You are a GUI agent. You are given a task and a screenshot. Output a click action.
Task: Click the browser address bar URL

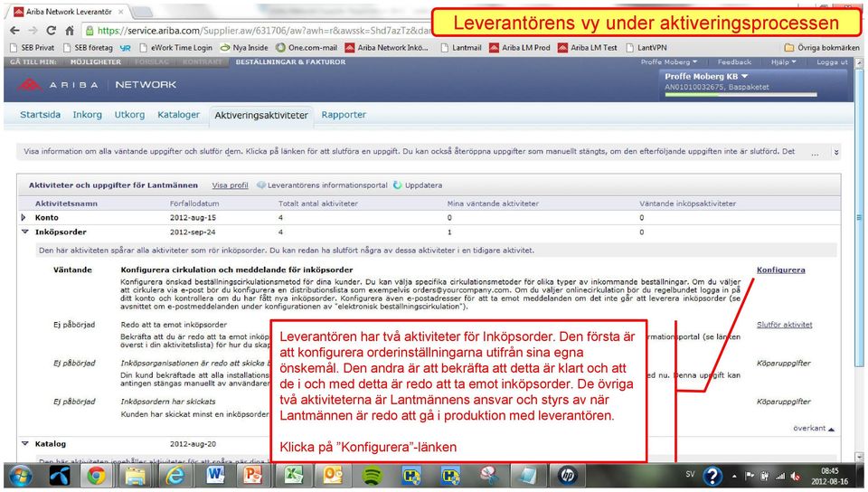[265, 31]
